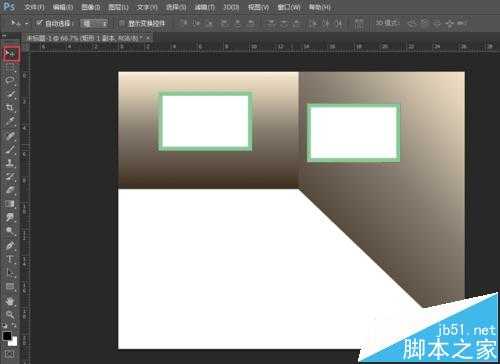The width and height of the screenshot is (500, 364).
Task: Expand the tools panel with double-arrow
Action: pyautogui.click(x=4, y=35)
